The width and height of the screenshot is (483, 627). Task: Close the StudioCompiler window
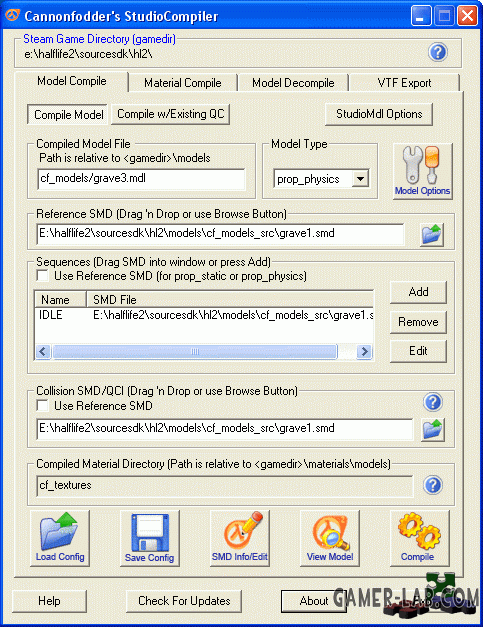click(467, 16)
